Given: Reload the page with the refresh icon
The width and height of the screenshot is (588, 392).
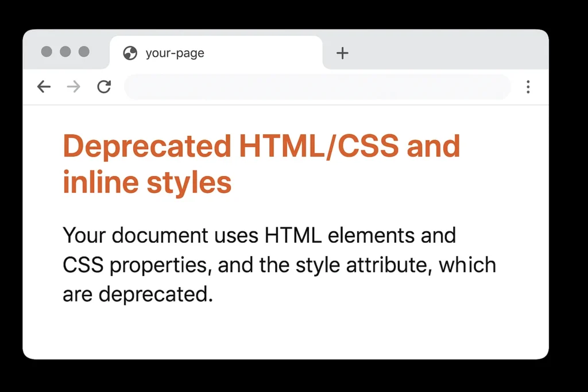Looking at the screenshot, I should click(104, 87).
